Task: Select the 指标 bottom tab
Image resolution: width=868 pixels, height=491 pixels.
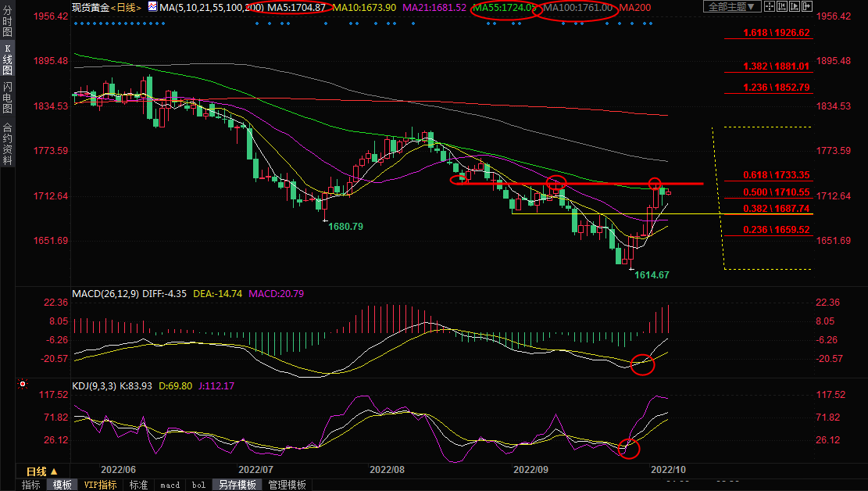Action: (x=31, y=485)
